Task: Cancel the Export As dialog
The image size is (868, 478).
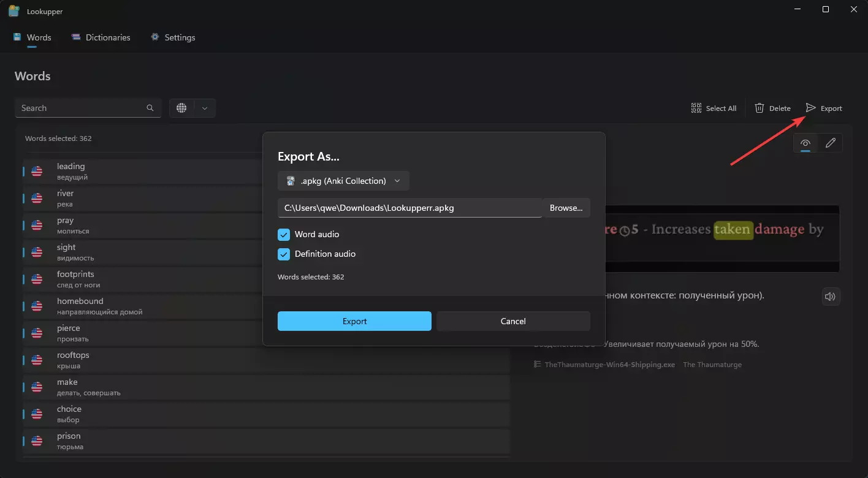Action: 513,321
